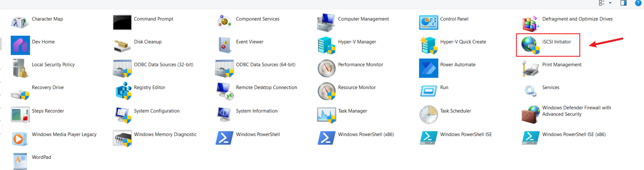644x170 pixels.
Task: Toggle the preview pane button
Action: click(x=624, y=3)
